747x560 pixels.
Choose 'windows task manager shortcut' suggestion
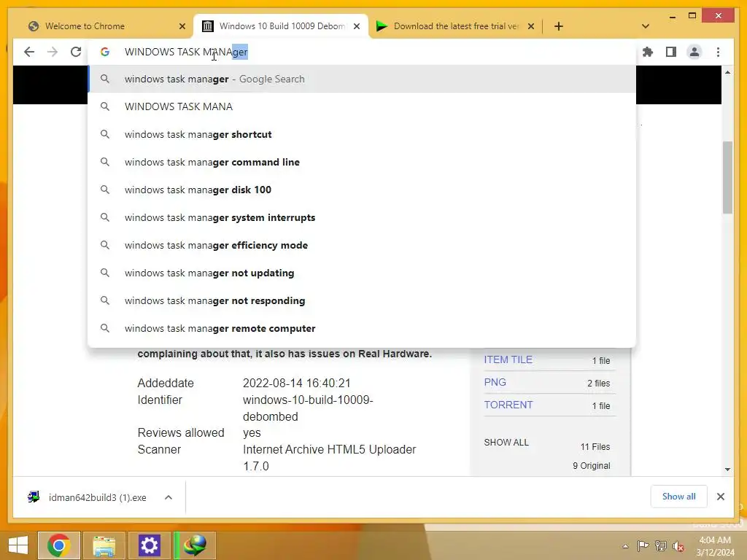tap(362, 134)
